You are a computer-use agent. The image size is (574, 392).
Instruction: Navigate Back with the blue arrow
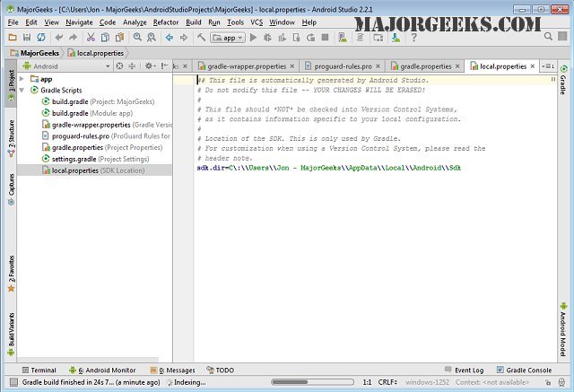pyautogui.click(x=170, y=38)
